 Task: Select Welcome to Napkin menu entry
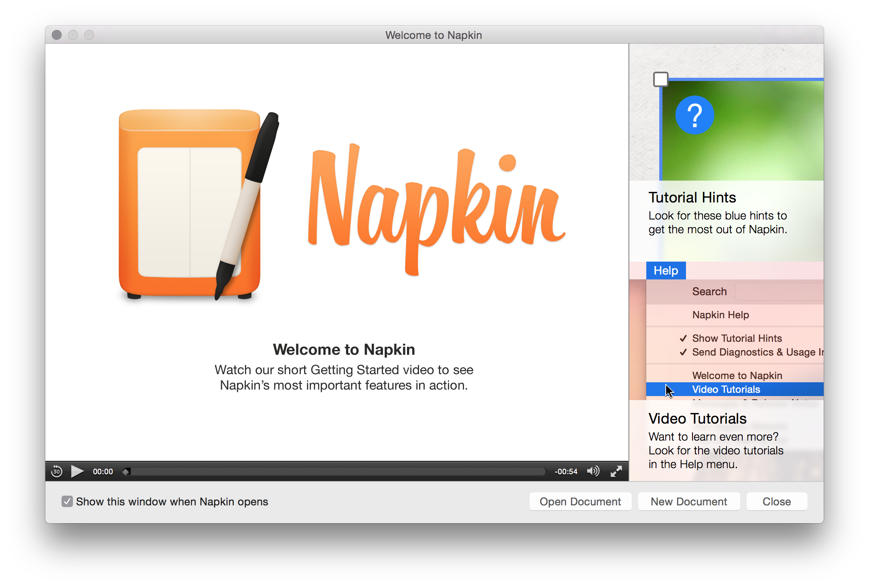pyautogui.click(x=737, y=375)
